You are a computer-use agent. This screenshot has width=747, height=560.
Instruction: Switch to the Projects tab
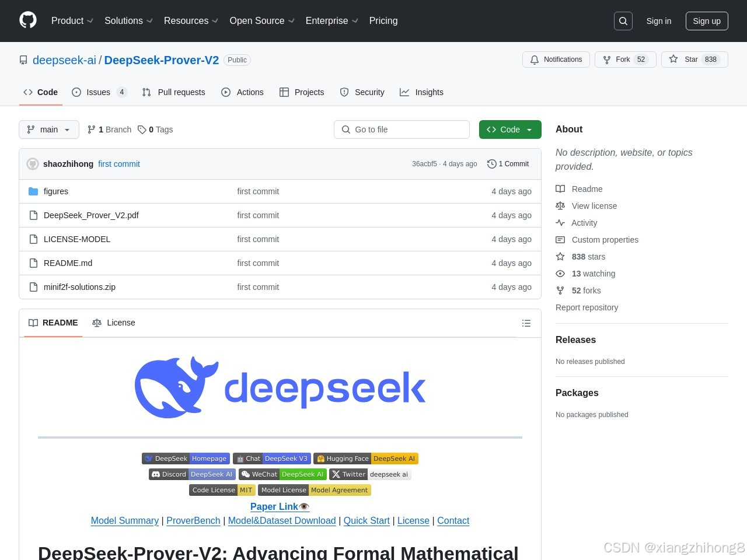click(x=302, y=92)
